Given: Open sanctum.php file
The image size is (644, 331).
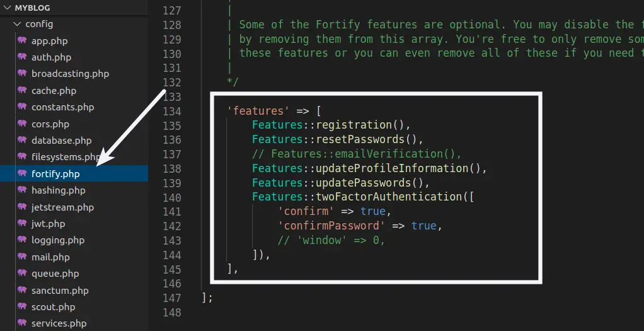Looking at the screenshot, I should [60, 290].
